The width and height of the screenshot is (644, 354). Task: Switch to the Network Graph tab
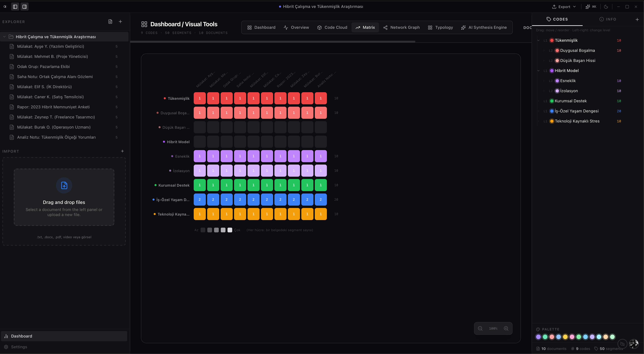coord(401,28)
